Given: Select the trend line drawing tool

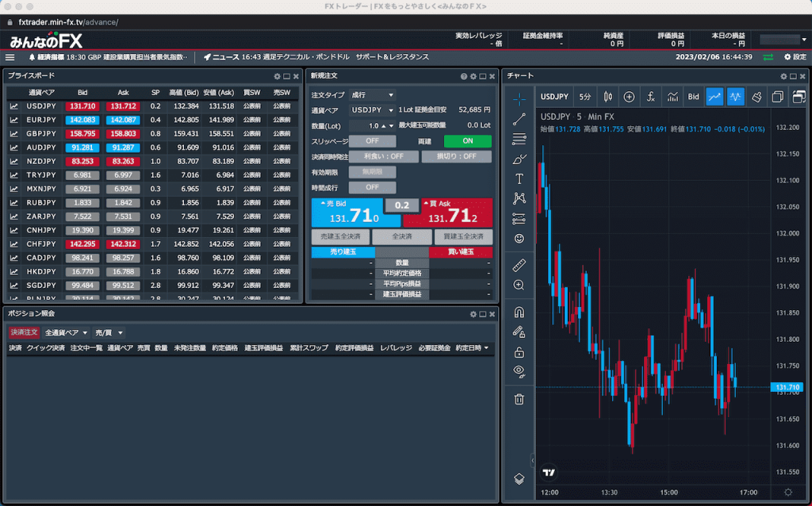Looking at the screenshot, I should pos(519,119).
